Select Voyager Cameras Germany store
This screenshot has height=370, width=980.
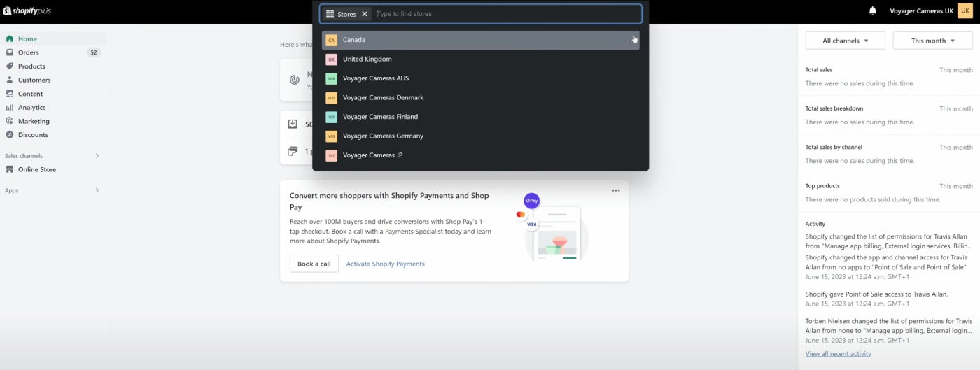[480, 136]
